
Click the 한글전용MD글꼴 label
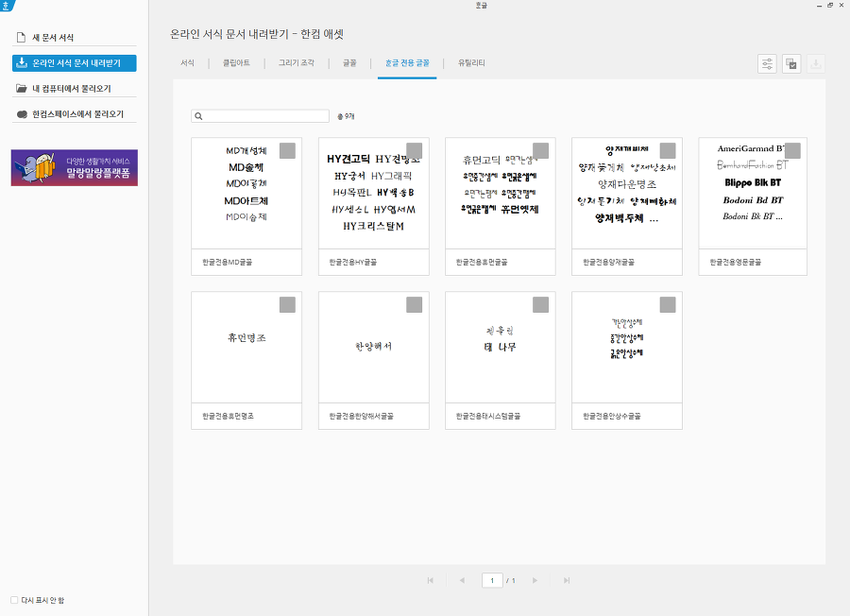(x=227, y=262)
